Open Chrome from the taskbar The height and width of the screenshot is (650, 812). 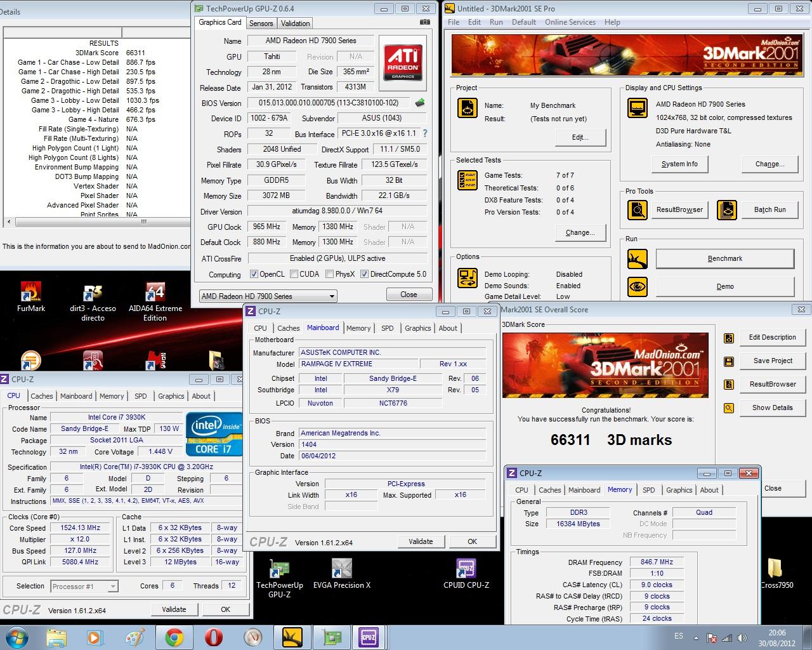click(x=174, y=637)
